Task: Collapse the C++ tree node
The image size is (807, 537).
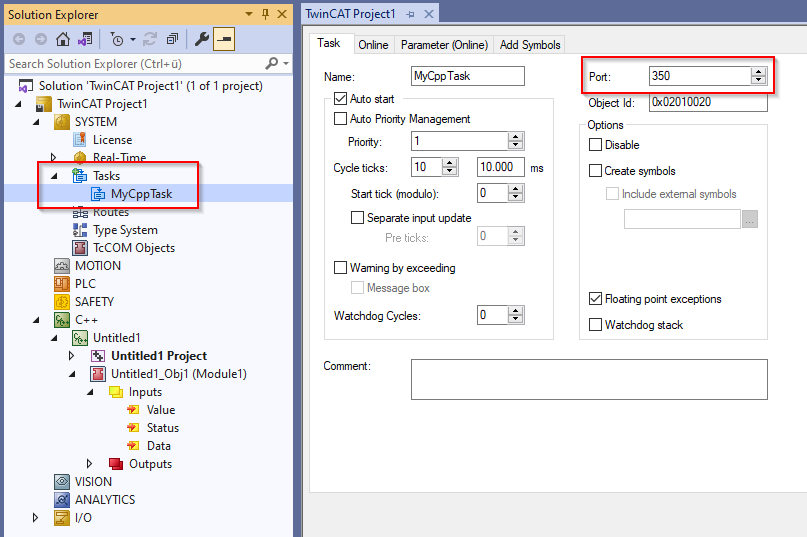Action: click(37, 320)
